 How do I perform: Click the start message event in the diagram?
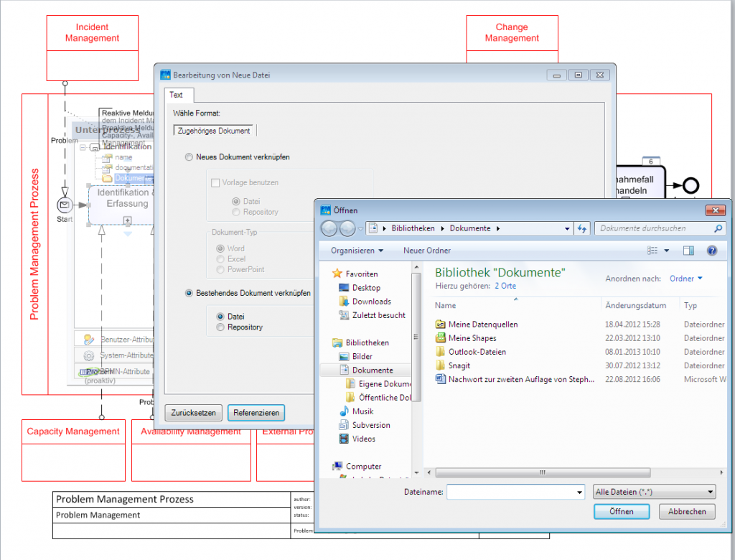[x=65, y=205]
